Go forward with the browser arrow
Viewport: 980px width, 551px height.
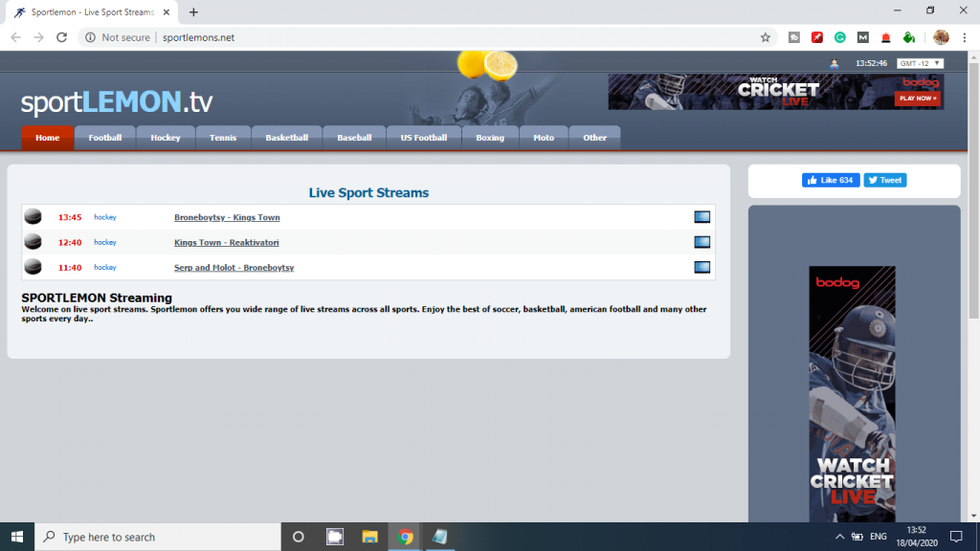tap(38, 37)
